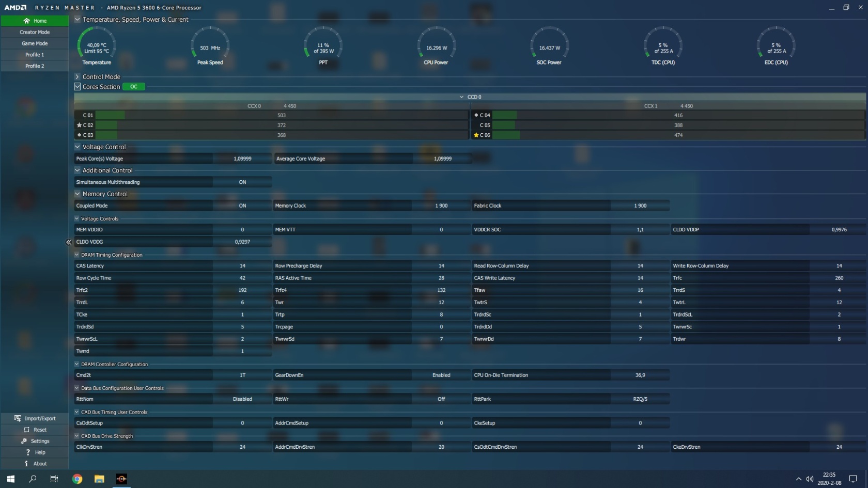The height and width of the screenshot is (488, 868).
Task: Open Google Chrome from the taskbar
Action: click(x=77, y=479)
